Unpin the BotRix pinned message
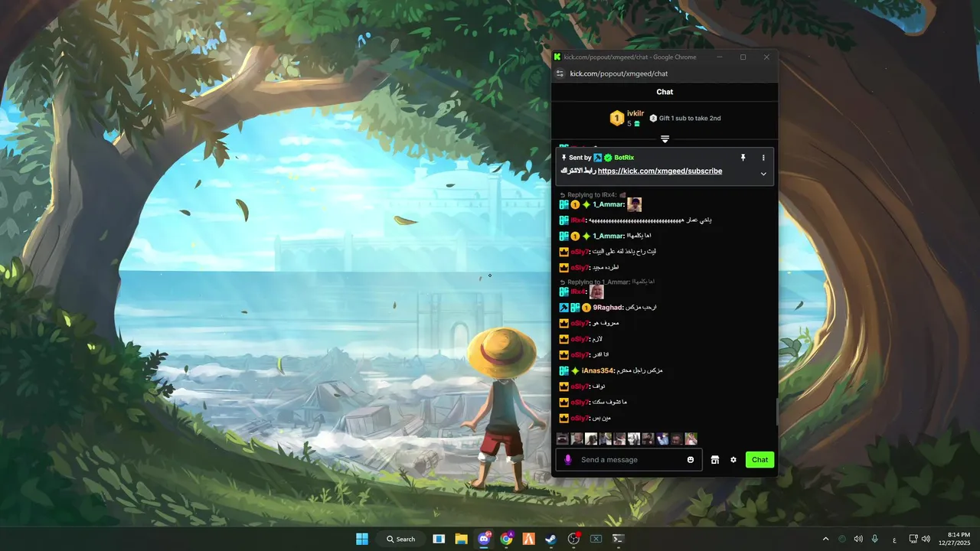The image size is (980, 551). coord(743,158)
